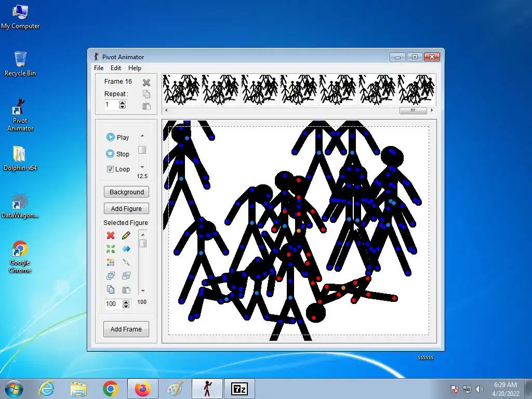Click the frame rate slider down arrow

tap(142, 167)
